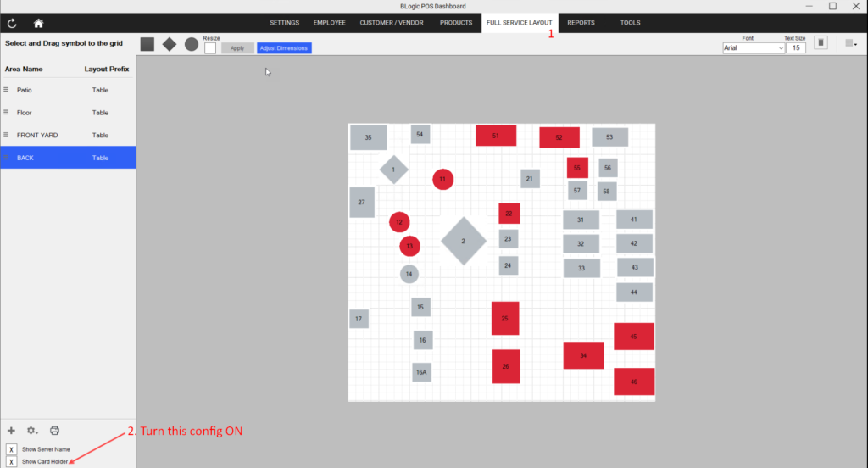
Task: Open the REPORTS menu tab
Action: [x=581, y=23]
